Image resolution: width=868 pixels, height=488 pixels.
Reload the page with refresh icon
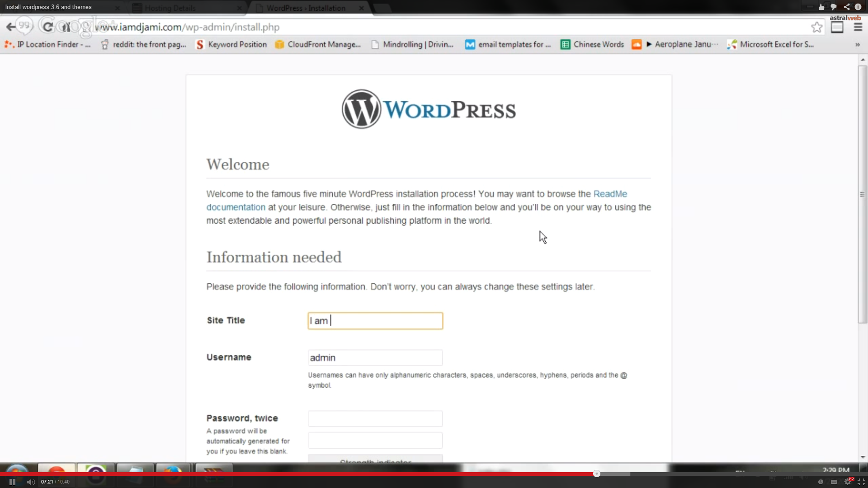point(47,27)
